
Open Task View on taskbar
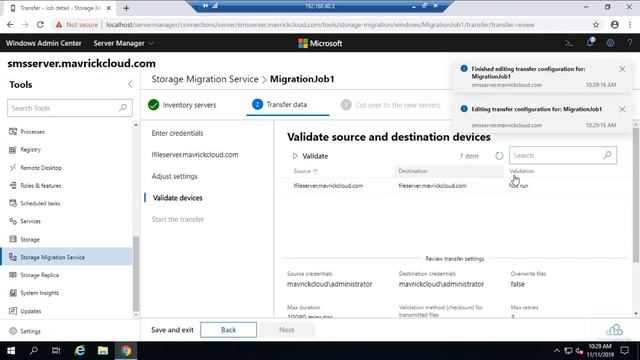56,351
